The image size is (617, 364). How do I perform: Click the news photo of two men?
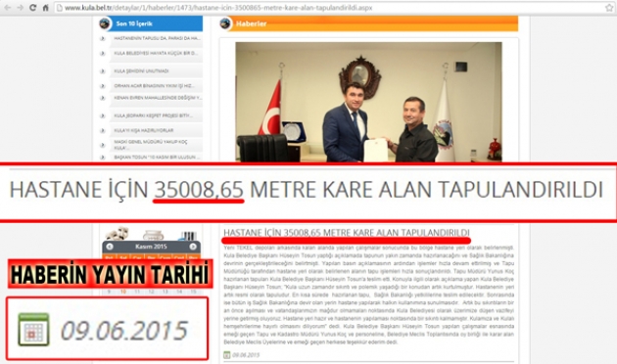click(368, 102)
